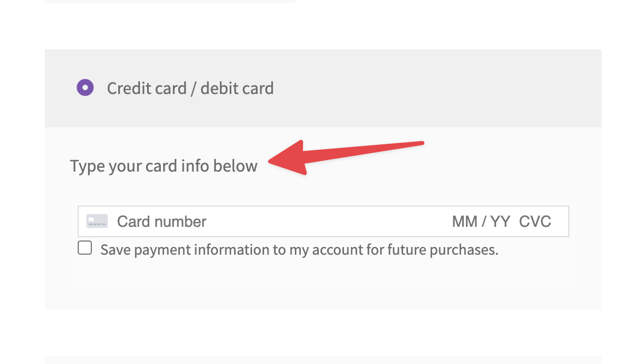Click the partially visible section at the top edge
641x364 pixels.
[x=170, y=2]
